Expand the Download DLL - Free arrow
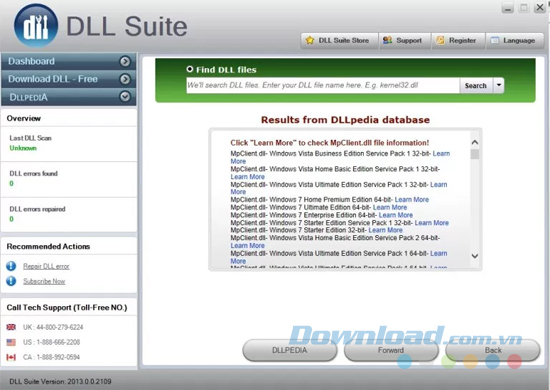Image resolution: width=550 pixels, height=390 pixels. 125,79
